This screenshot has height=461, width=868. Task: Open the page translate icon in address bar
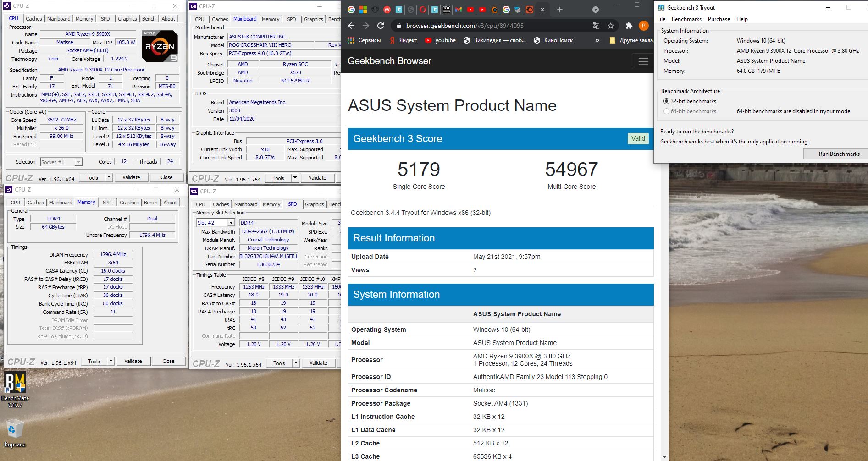tap(596, 26)
